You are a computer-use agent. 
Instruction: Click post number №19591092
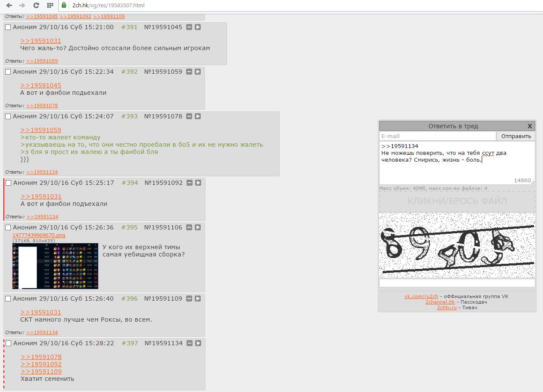coord(163,183)
